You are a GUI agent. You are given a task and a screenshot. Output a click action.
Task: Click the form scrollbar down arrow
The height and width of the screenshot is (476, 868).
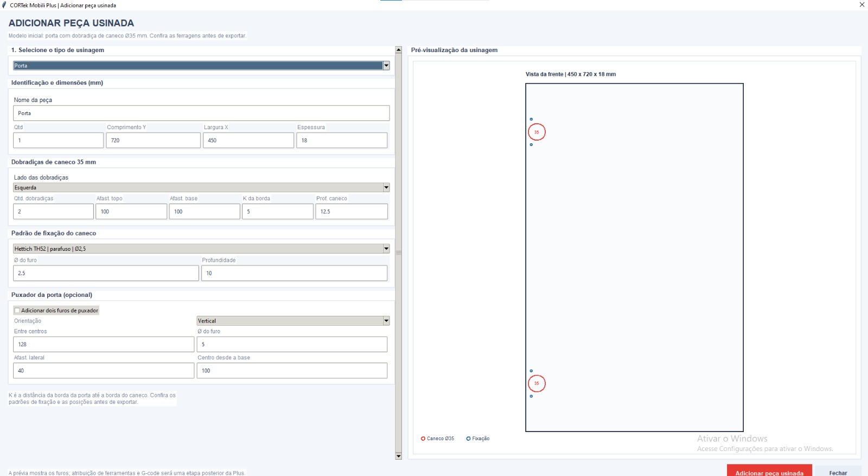[x=399, y=456]
